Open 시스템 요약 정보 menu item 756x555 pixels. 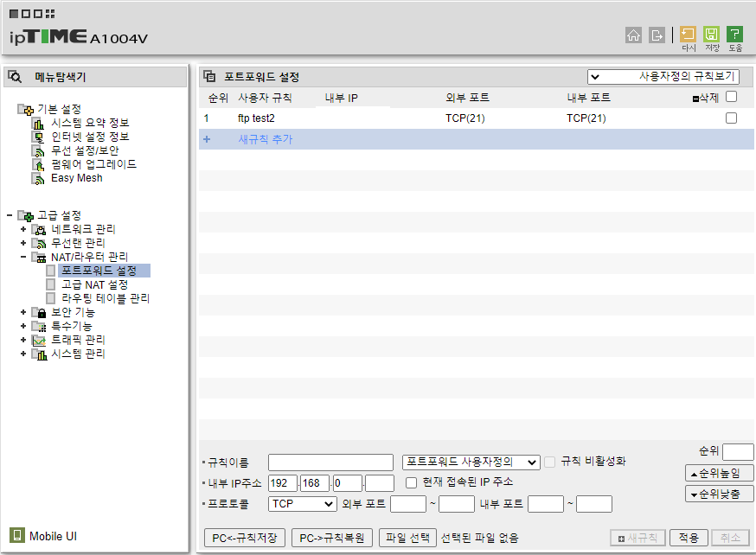click(90, 123)
